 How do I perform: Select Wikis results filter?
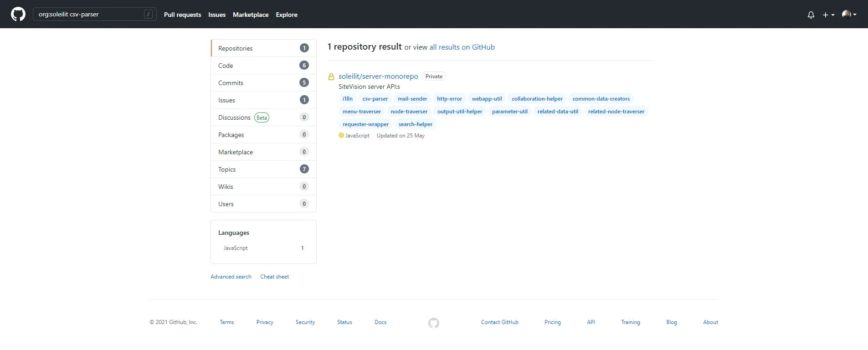coord(263,187)
